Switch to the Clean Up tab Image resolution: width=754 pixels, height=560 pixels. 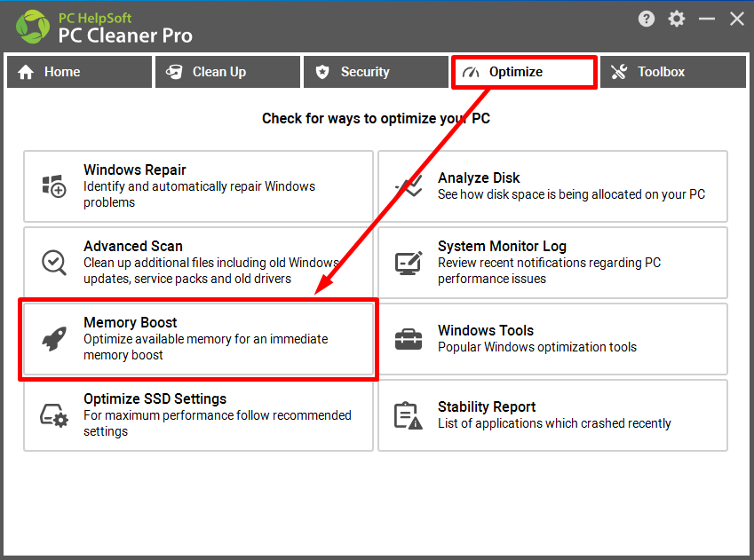click(227, 72)
